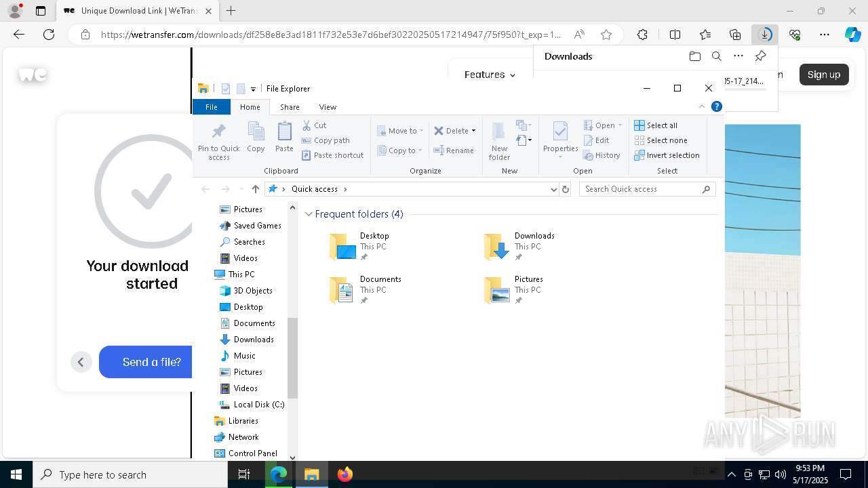Click Cut scissors in ribbon
Image resolution: width=868 pixels, height=488 pixels.
314,125
